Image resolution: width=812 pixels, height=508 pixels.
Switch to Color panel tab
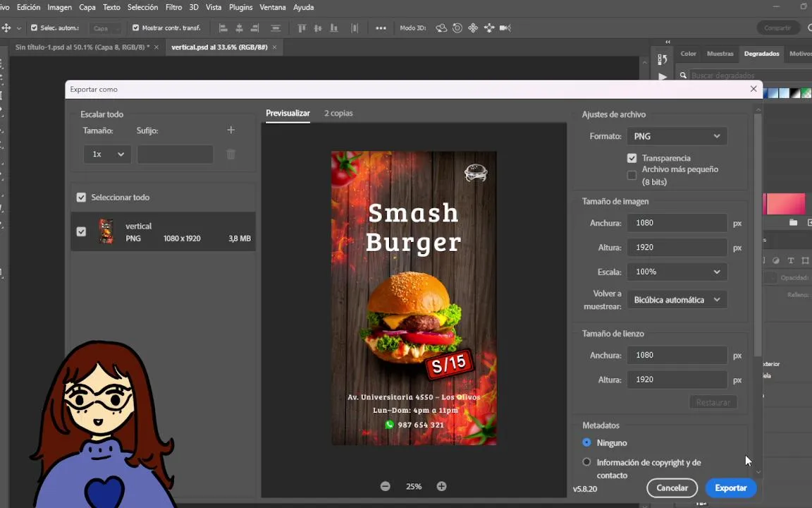click(688, 54)
